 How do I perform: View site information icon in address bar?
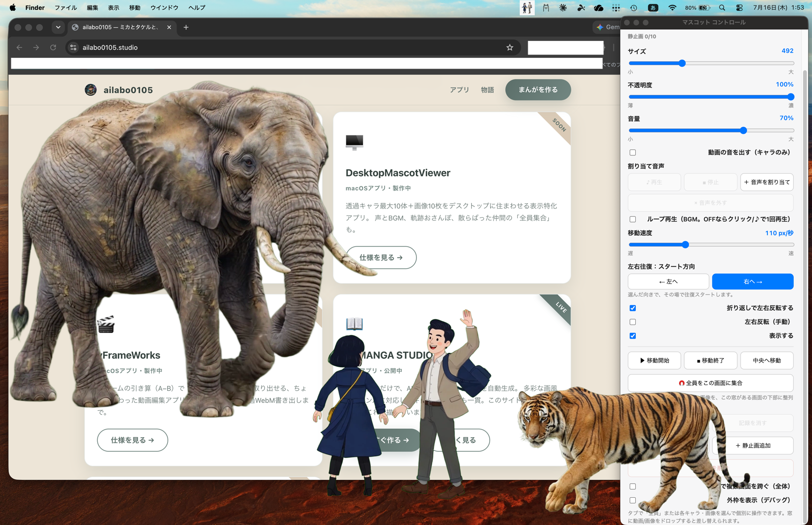point(73,47)
